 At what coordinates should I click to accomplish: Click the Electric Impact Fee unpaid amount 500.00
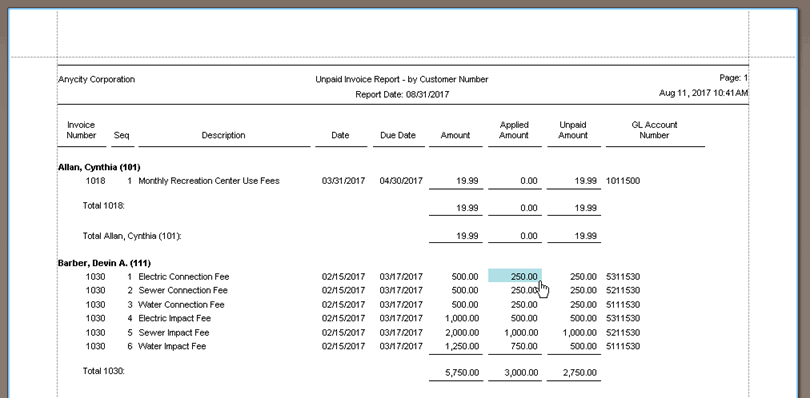tap(583, 318)
